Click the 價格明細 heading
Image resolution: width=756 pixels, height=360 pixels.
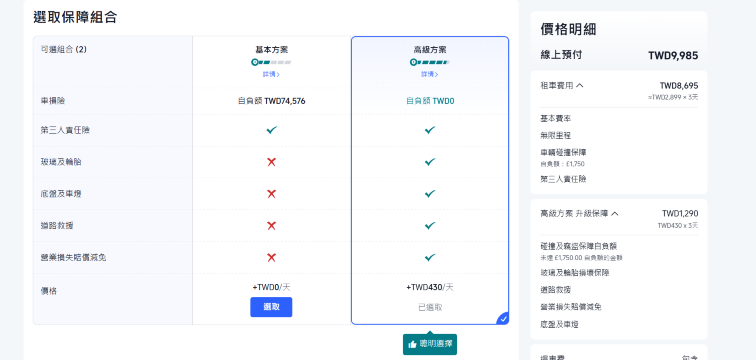click(568, 29)
